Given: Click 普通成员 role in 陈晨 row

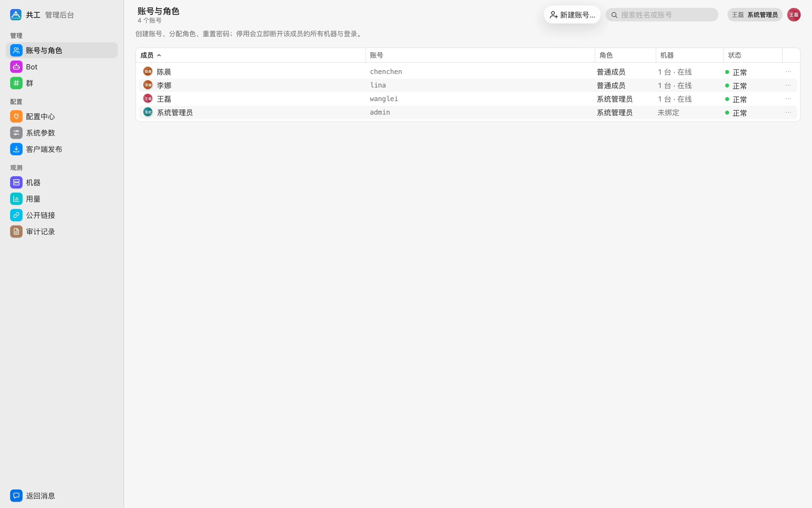Looking at the screenshot, I should (611, 72).
